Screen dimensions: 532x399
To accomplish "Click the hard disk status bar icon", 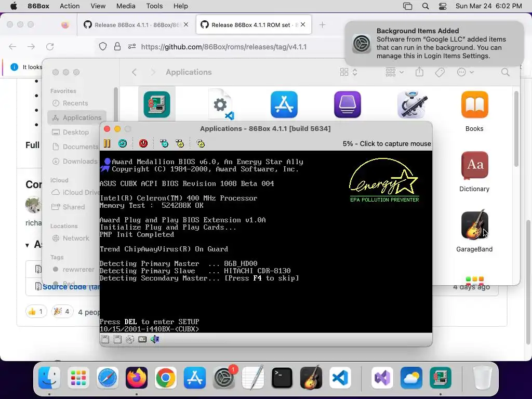I will [x=142, y=339].
